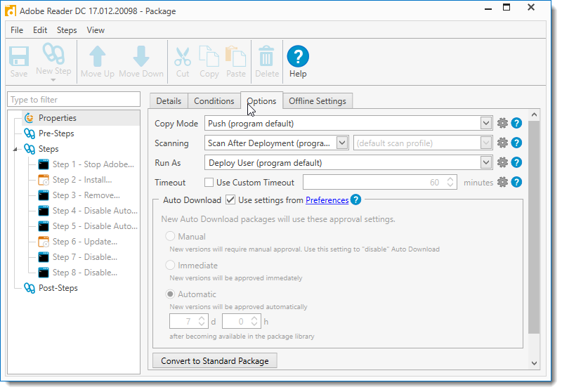The height and width of the screenshot is (392, 562).
Task: Switch to the Offline Settings tab
Action: [318, 101]
